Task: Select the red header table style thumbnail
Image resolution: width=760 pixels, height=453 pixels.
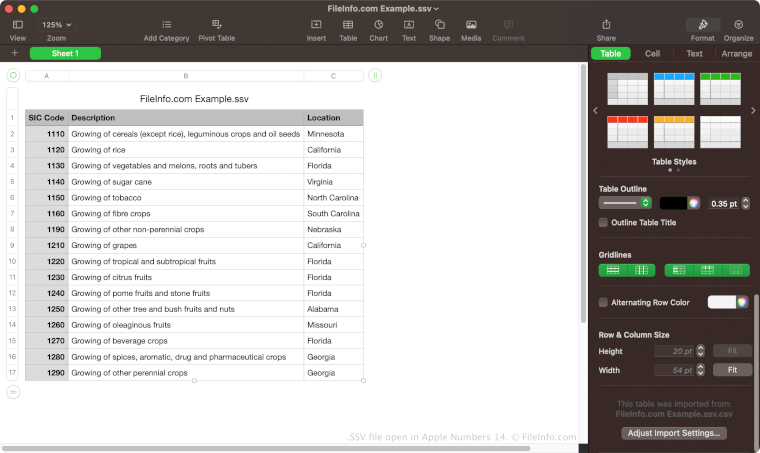Action: (627, 131)
